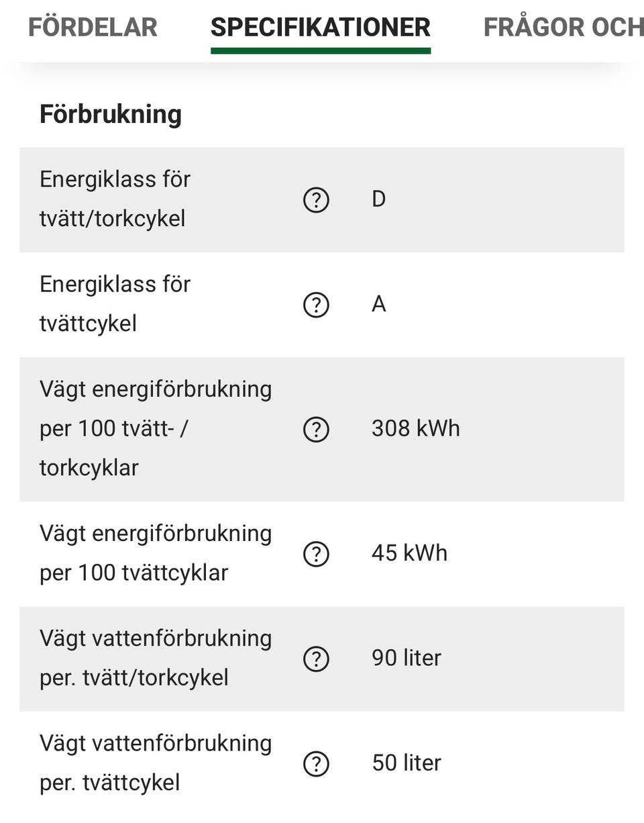Show info for energy per 100 tvättcyklar
The height and width of the screenshot is (823, 644).
316,554
